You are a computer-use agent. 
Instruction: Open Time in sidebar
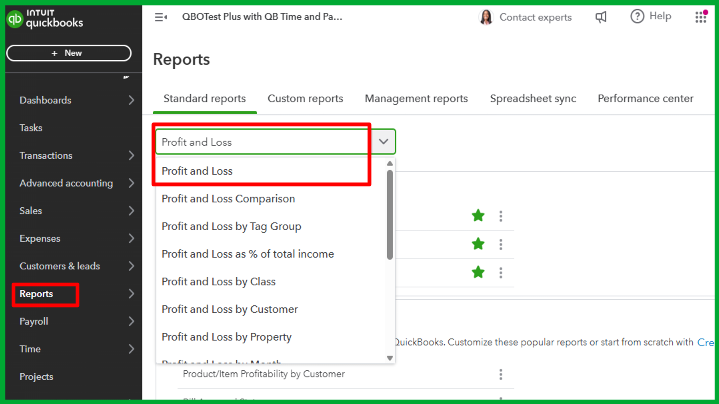tap(30, 349)
